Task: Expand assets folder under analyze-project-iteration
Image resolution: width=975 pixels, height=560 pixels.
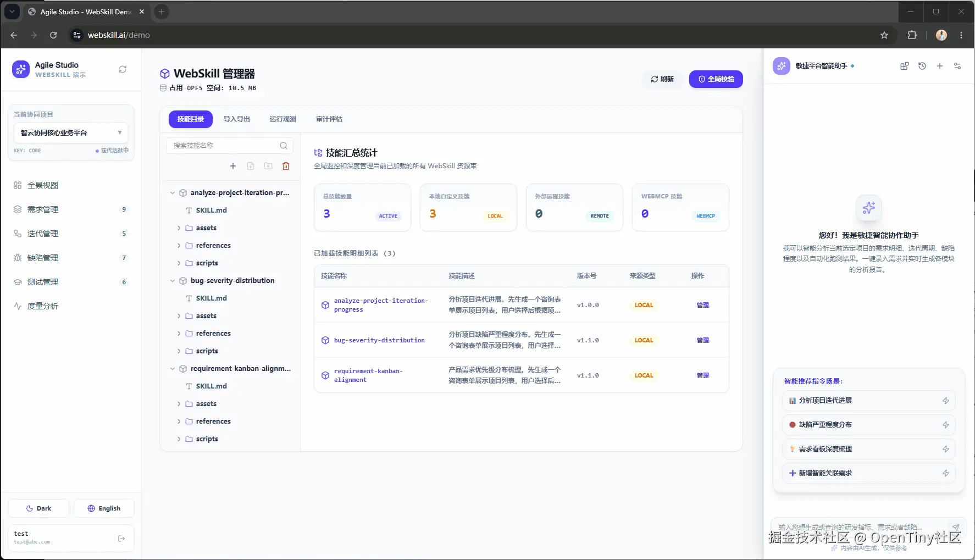Action: [179, 228]
